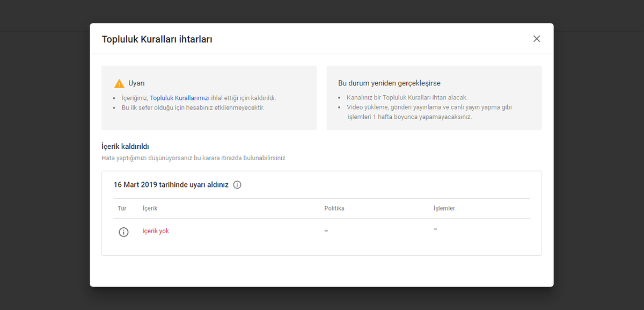Image resolution: width=644 pixels, height=310 pixels.
Task: Click 'Kanalınız bir Topluluk Kuralları ihtarı alacak' text
Action: (x=407, y=98)
